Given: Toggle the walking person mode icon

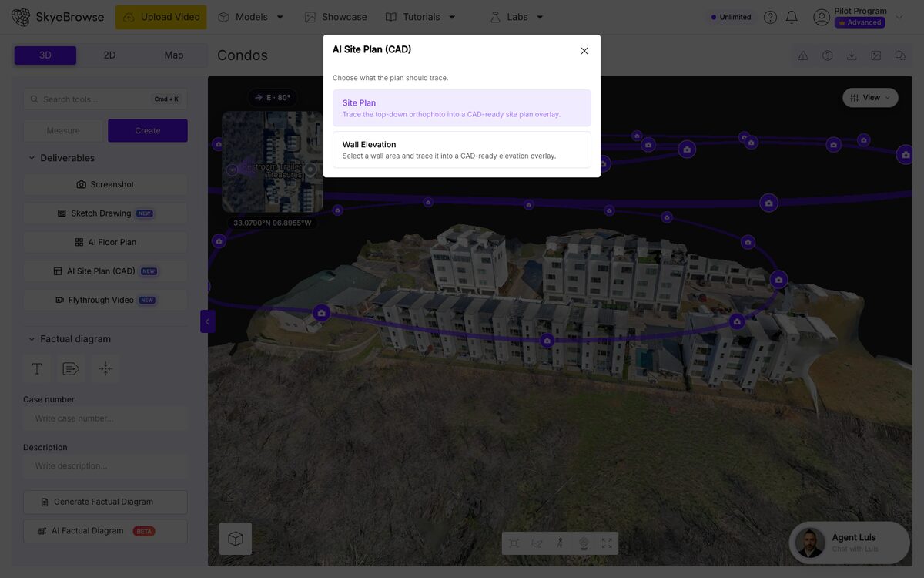Looking at the screenshot, I should coord(560,543).
